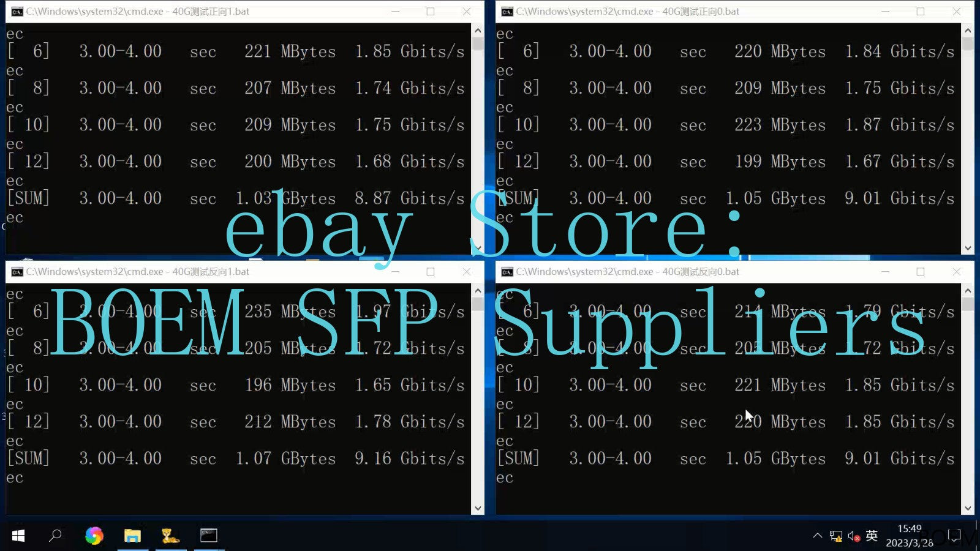This screenshot has height=551, width=980.
Task: Click "1.84 Gbits/s" in 正向0.bat window
Action: [900, 51]
